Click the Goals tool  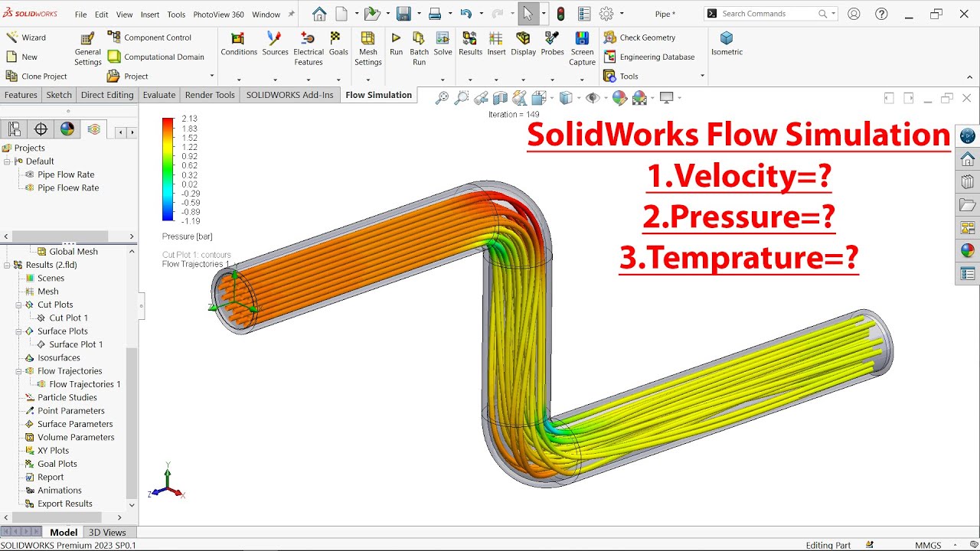click(338, 44)
